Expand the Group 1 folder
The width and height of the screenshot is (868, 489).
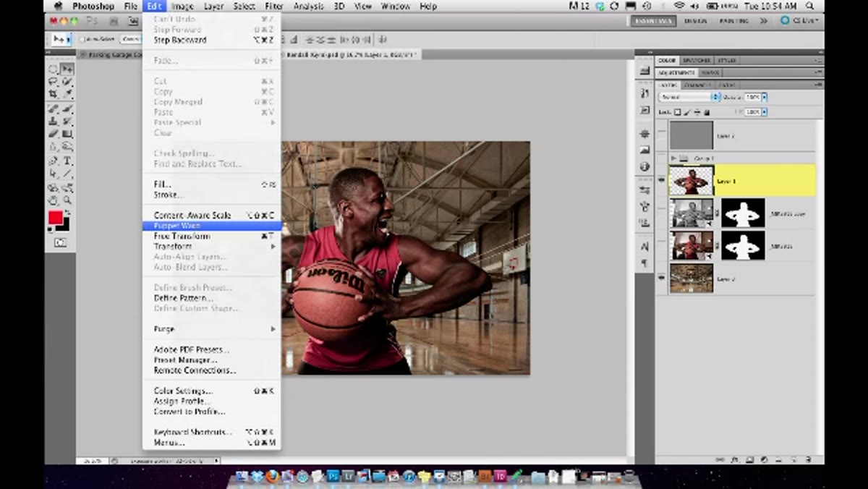click(x=674, y=158)
